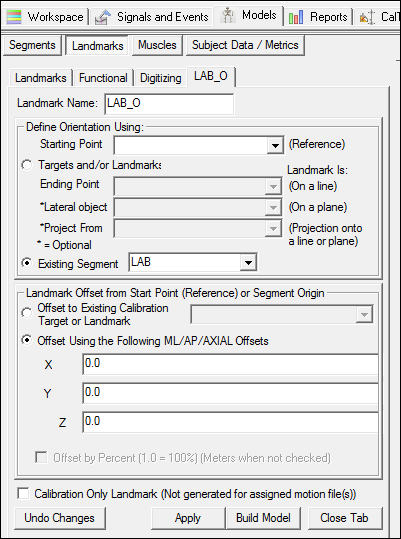
Task: Select the Models skeleton icon tab
Action: [249, 15]
